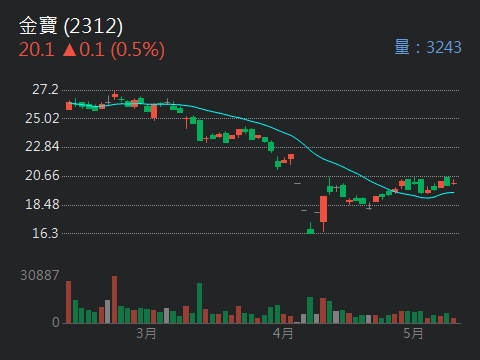This screenshot has width=480, height=360.
Task: Click the 20.1 current price text
Action: pyautogui.click(x=36, y=50)
